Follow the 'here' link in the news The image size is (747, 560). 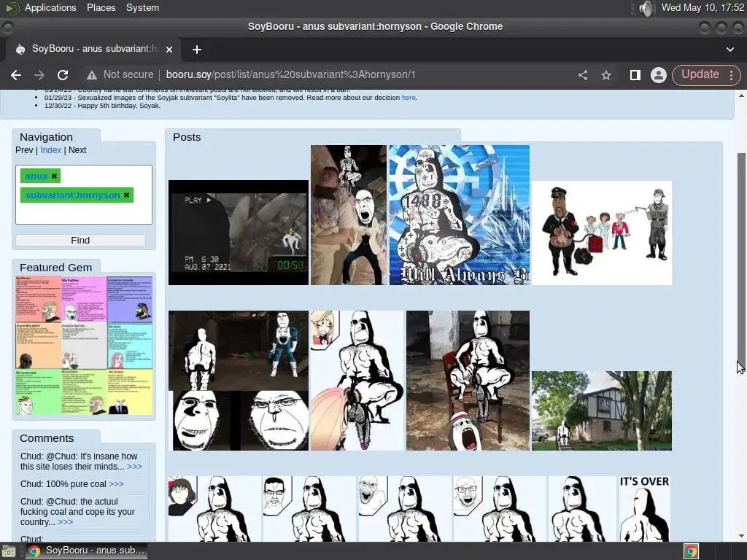coord(409,98)
